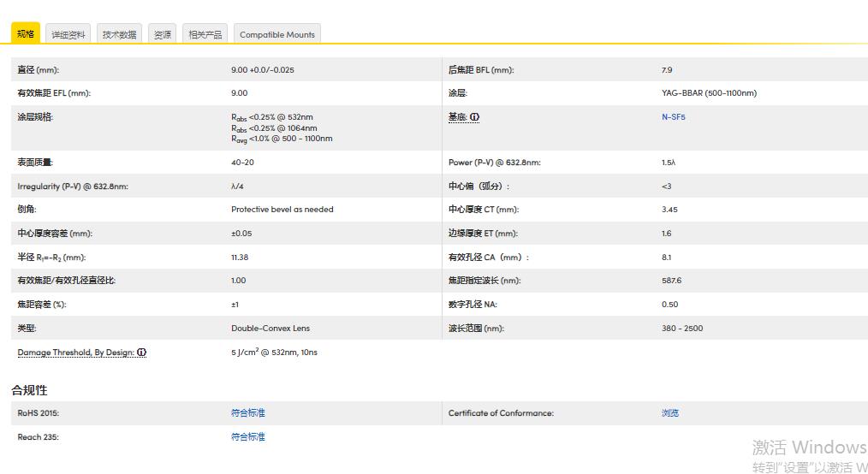Switch to the 详细资料 tab
The height and width of the screenshot is (474, 868).
(x=68, y=34)
